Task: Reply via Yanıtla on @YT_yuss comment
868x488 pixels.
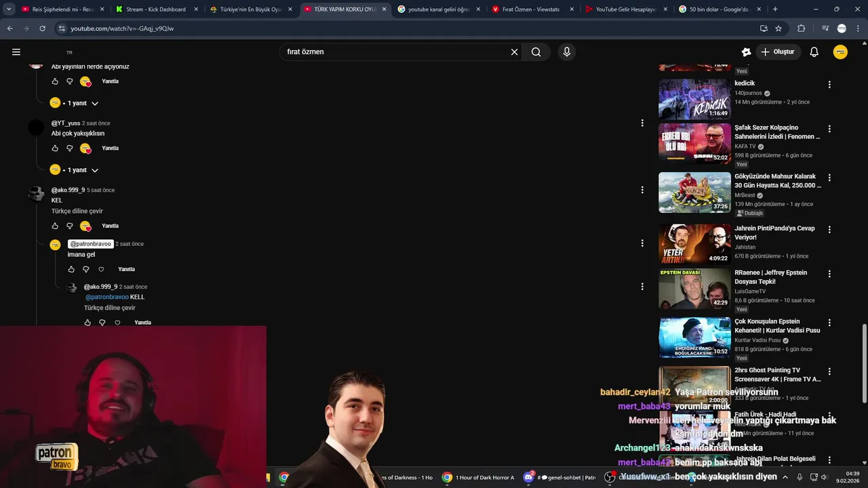Action: [x=110, y=148]
